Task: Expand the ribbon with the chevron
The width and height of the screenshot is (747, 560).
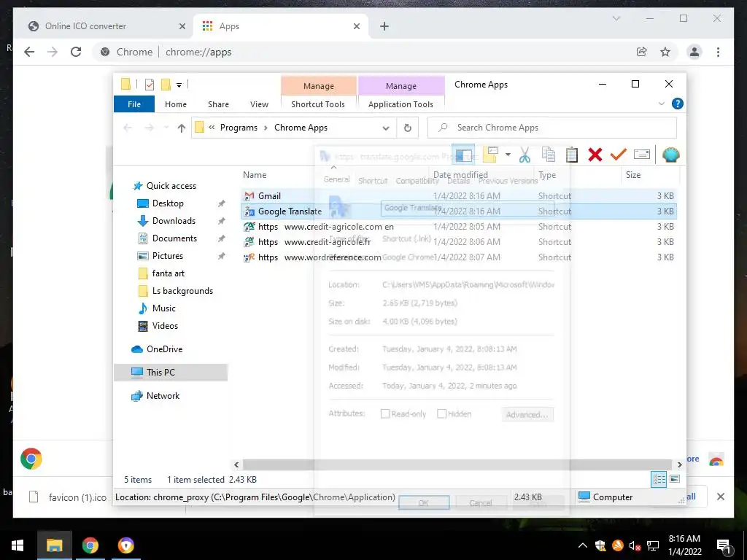Action: click(661, 104)
